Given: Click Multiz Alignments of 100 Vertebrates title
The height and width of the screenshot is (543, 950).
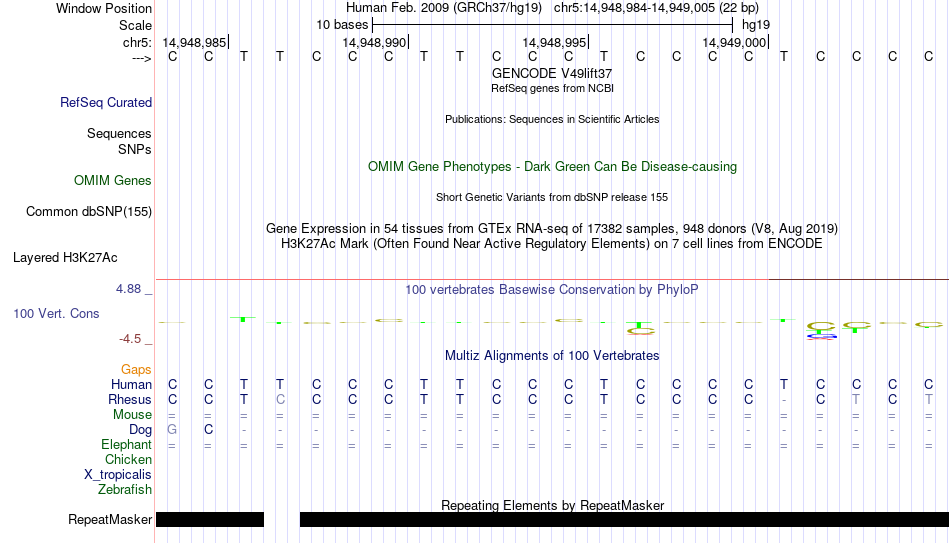Looking at the screenshot, I should [552, 356].
